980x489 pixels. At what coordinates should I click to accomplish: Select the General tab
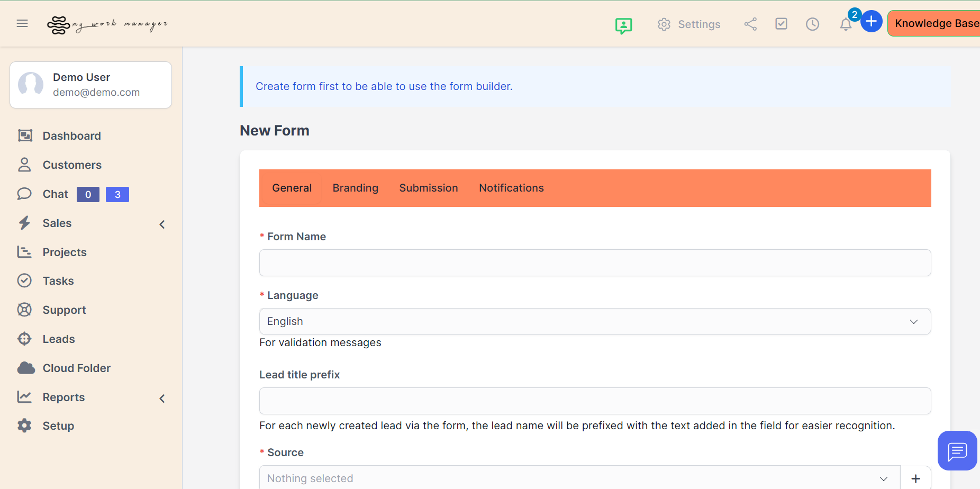pos(292,188)
